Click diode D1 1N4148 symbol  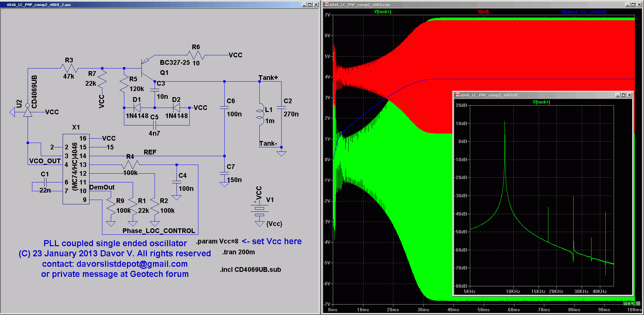coord(137,108)
